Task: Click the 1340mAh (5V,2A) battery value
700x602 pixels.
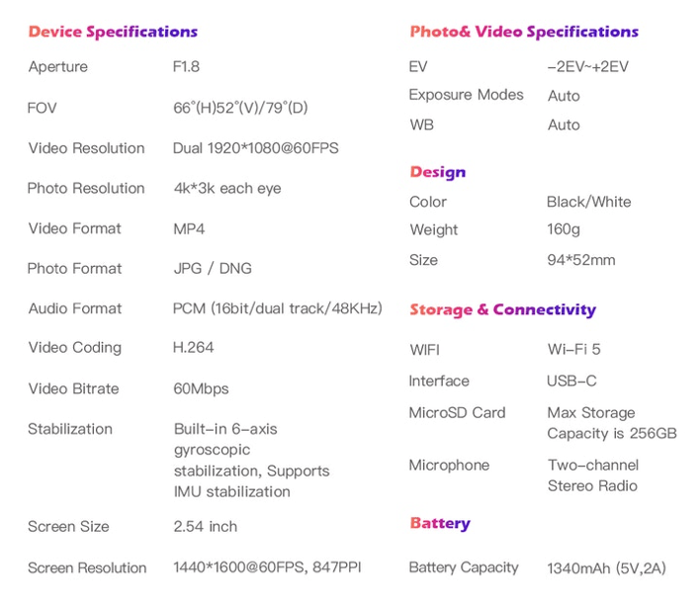Action: tap(606, 568)
